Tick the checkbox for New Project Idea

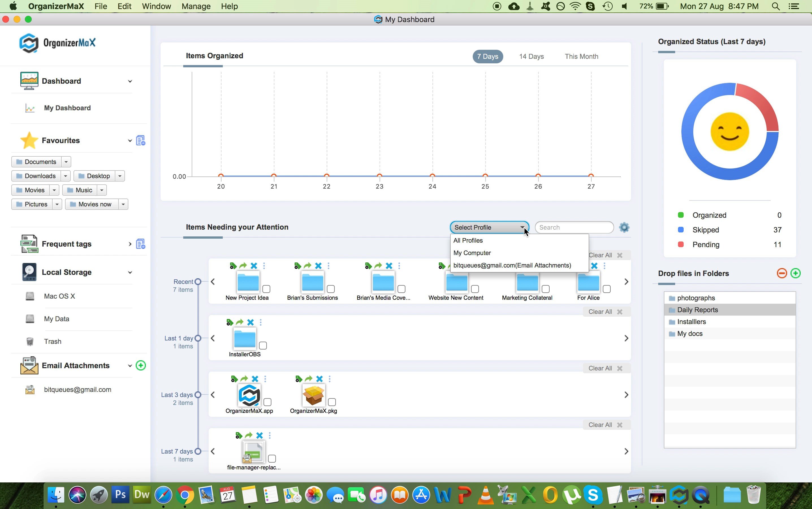266,289
